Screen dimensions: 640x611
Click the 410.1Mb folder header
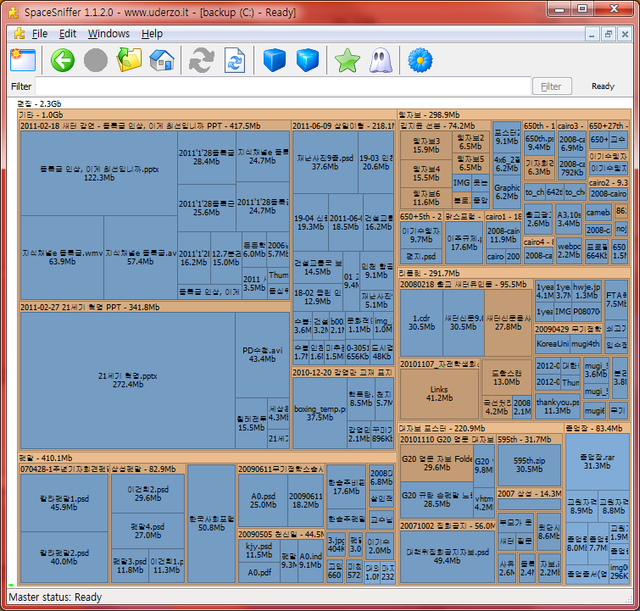[x=207, y=458]
